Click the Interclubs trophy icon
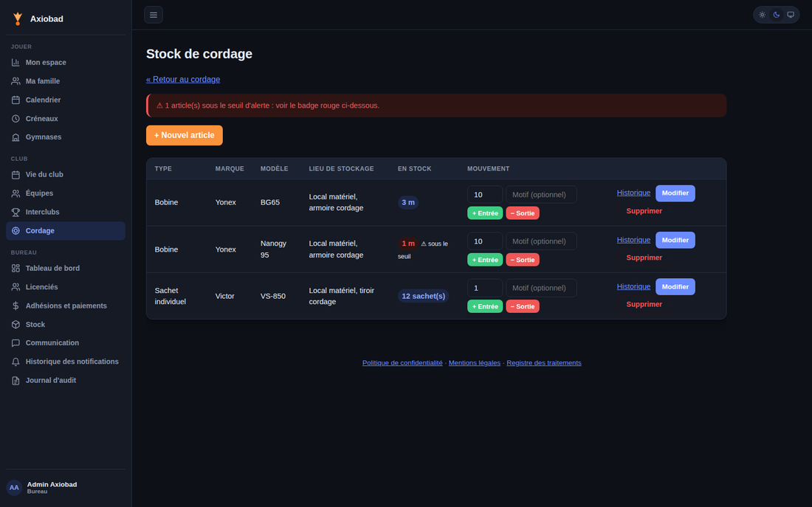The image size is (812, 507). tap(16, 212)
